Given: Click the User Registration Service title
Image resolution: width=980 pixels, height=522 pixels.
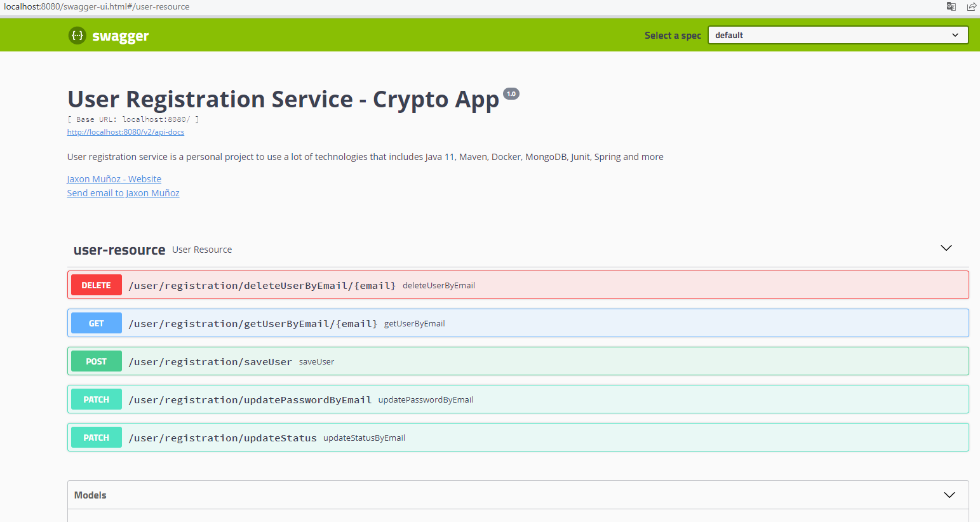Looking at the screenshot, I should (x=283, y=100).
